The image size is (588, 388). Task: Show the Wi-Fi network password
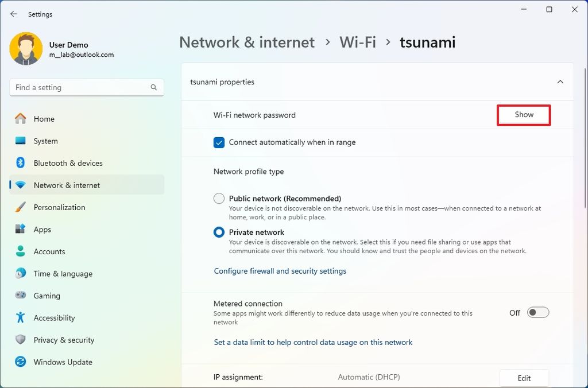(523, 114)
